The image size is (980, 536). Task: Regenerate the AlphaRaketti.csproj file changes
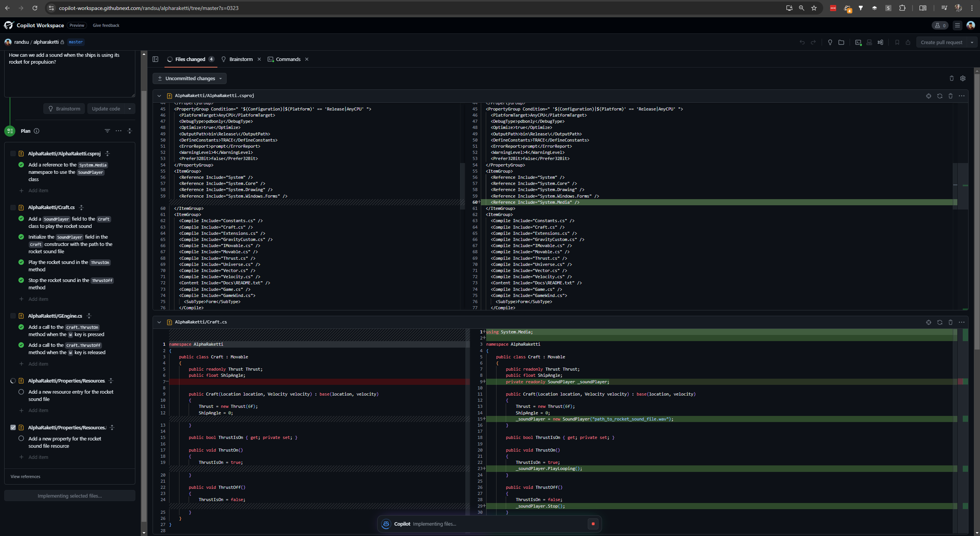[x=940, y=96]
